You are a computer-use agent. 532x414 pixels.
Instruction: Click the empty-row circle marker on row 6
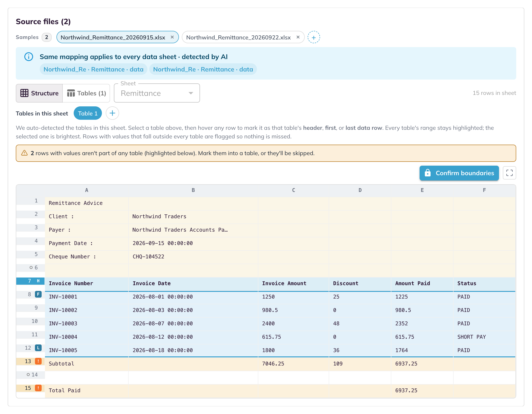31,267
